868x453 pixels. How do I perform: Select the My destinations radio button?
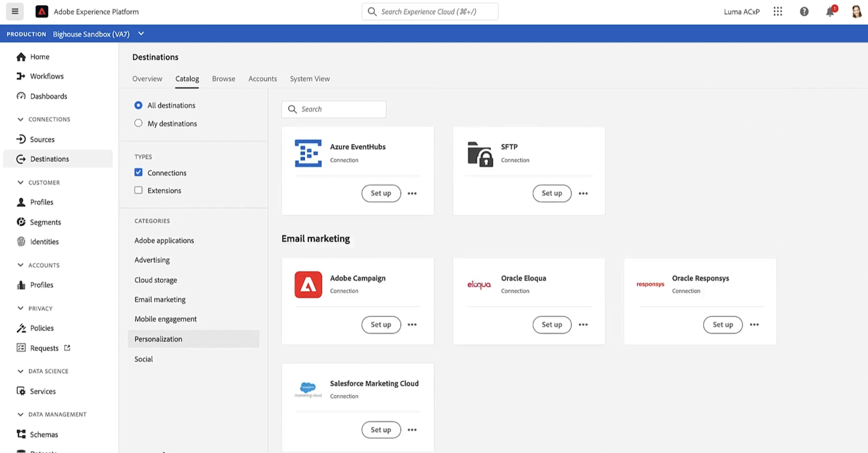138,123
